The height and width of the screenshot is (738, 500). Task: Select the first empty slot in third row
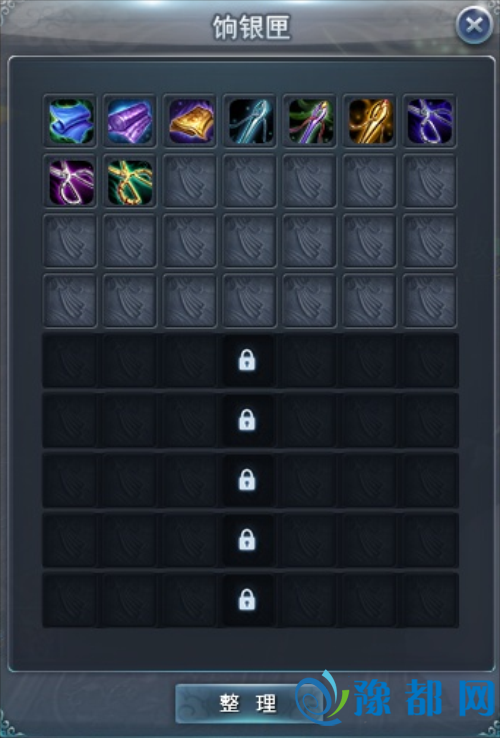coord(71,241)
